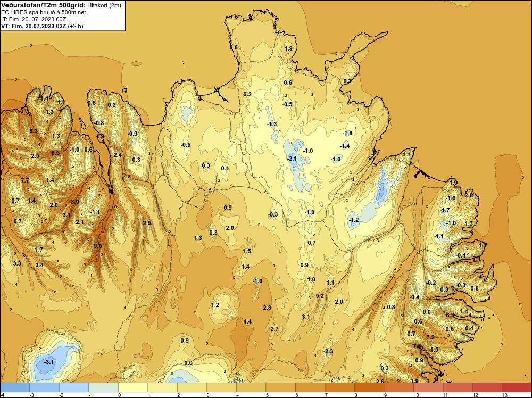Click the '-1.6' temperature value
The image size is (532, 398).
point(451,198)
